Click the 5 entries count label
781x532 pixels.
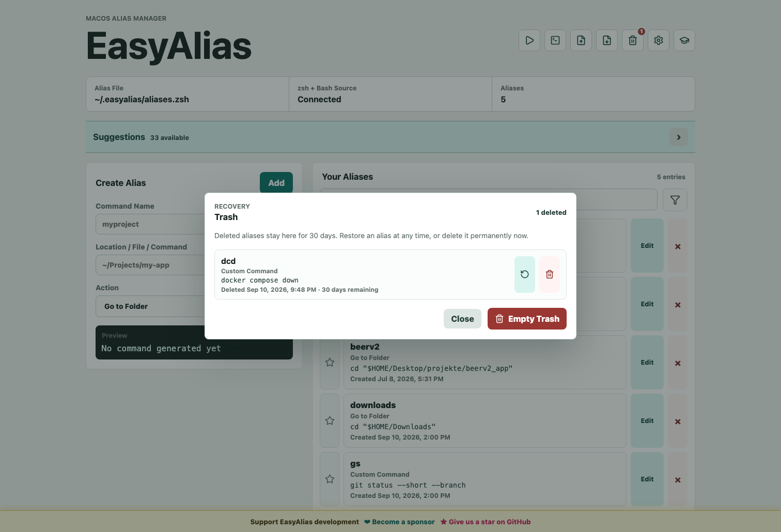[x=671, y=177]
